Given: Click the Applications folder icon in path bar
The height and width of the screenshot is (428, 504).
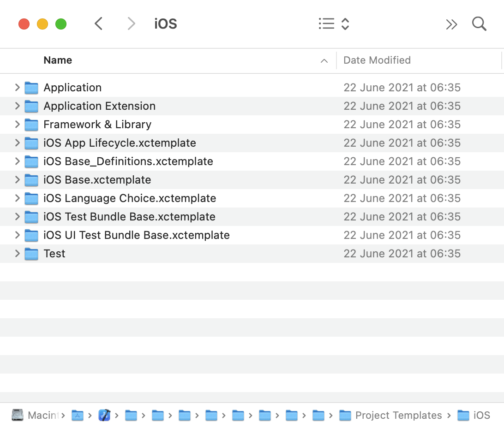Looking at the screenshot, I should click(x=78, y=415).
